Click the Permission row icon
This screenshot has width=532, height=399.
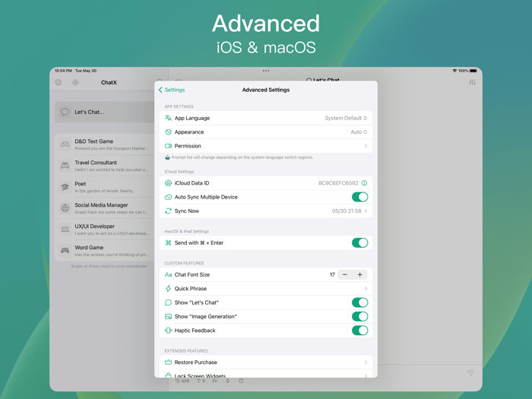click(x=168, y=146)
